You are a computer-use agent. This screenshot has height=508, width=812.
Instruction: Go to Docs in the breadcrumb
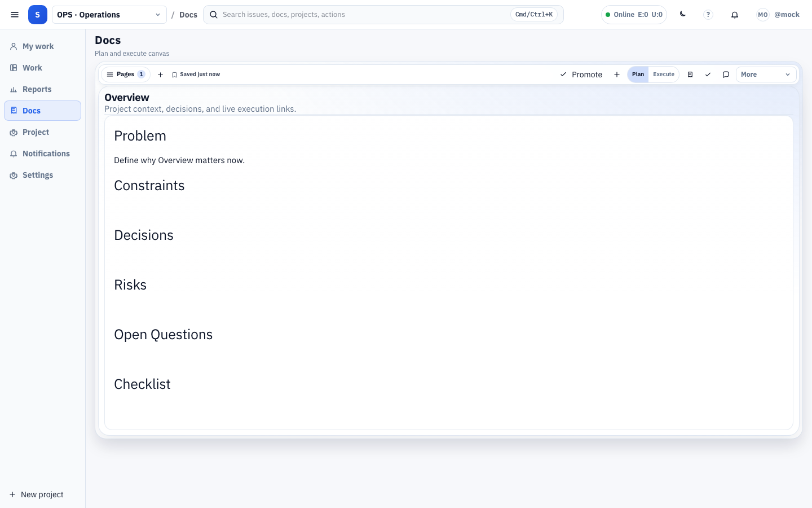pos(188,15)
